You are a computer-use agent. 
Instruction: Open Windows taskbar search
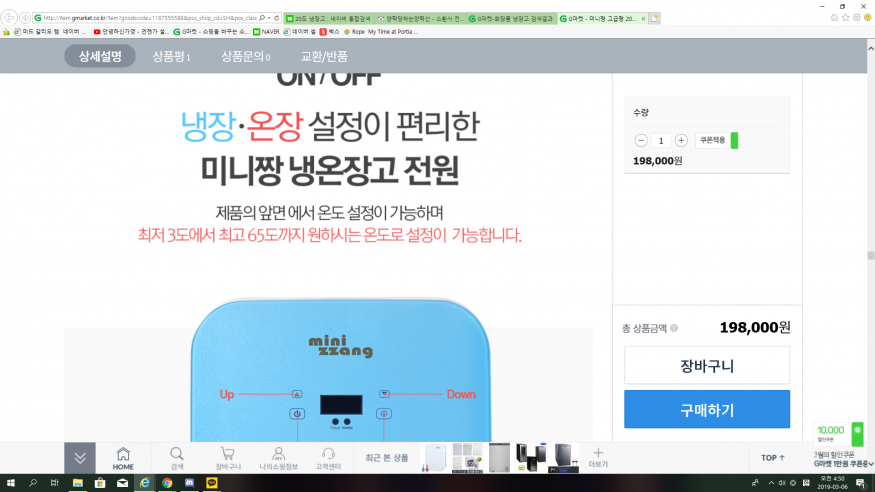[x=32, y=483]
